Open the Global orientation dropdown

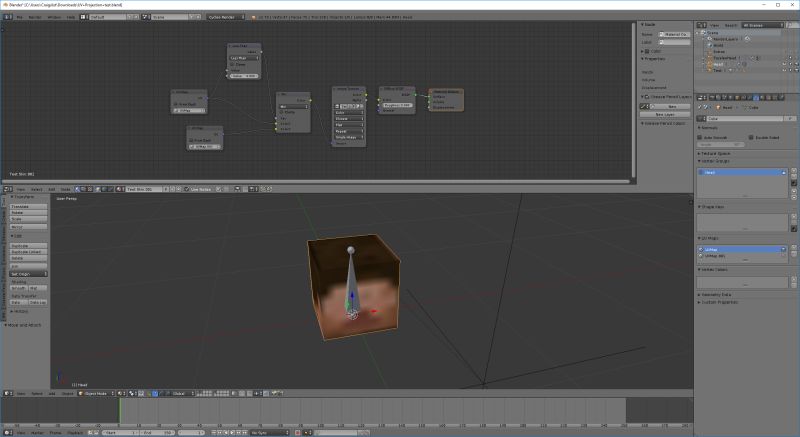pyautogui.click(x=182, y=393)
